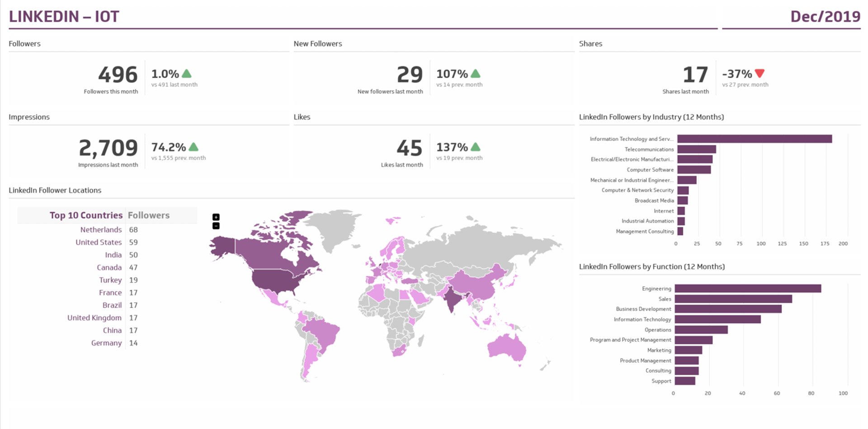868x429 pixels.
Task: Click the red down arrow beside -37%
Action: click(x=759, y=73)
